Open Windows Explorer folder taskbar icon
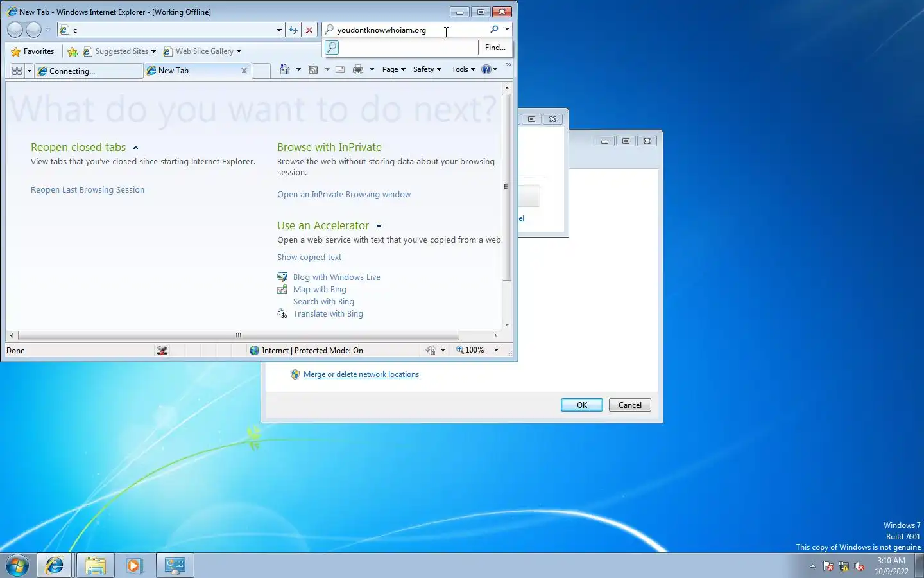The width and height of the screenshot is (924, 578). (95, 565)
